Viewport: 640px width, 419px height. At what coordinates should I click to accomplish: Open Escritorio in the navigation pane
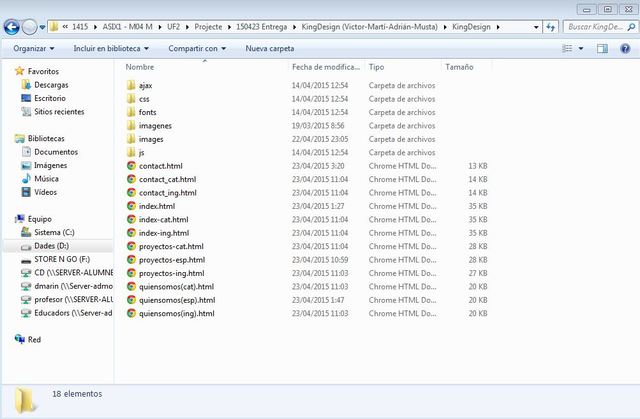coord(50,98)
